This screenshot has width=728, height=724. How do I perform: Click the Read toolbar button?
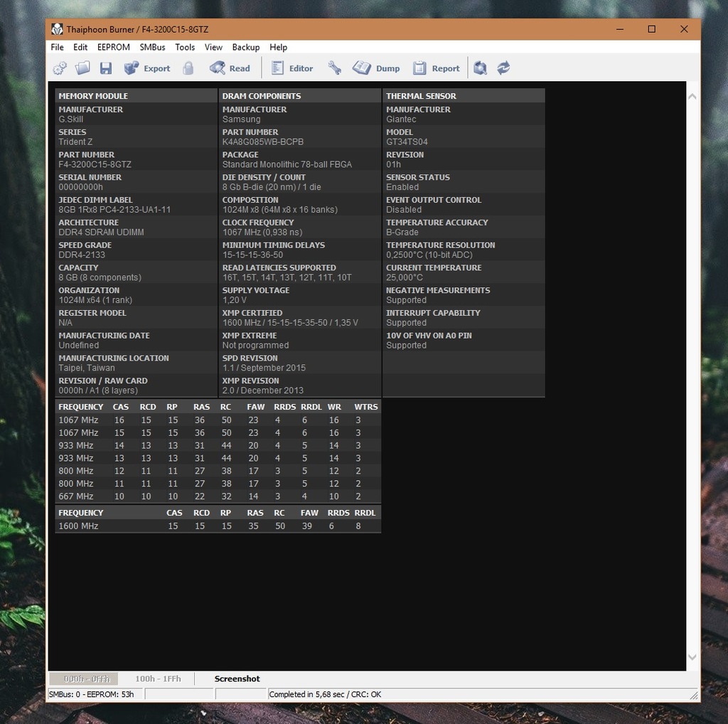(x=230, y=68)
